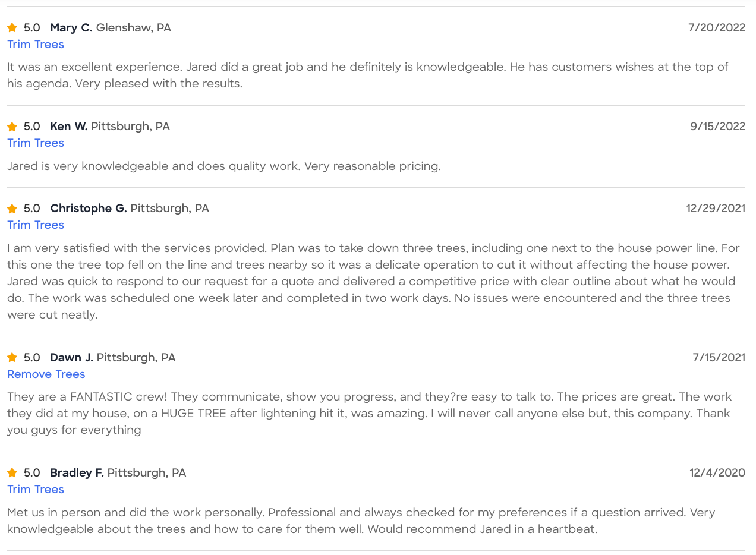Follow Trim Trees link under Bradley F.
Image resolution: width=756 pixels, height=555 pixels.
(36, 490)
